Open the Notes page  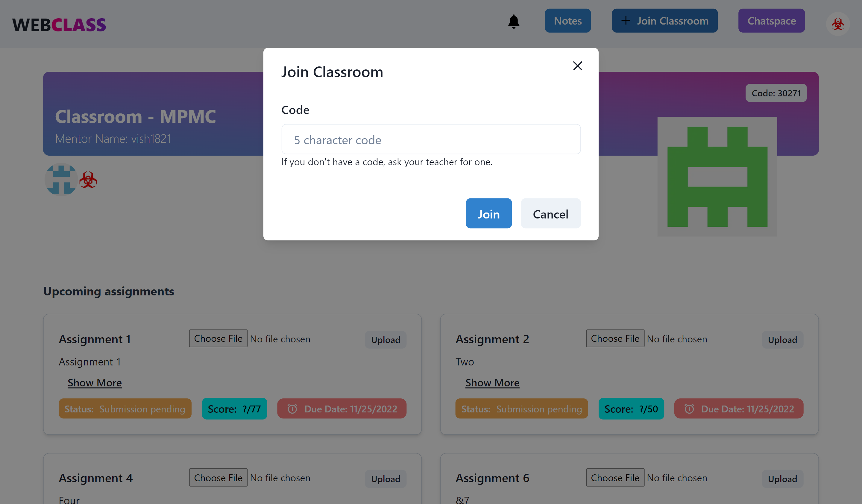567,21
